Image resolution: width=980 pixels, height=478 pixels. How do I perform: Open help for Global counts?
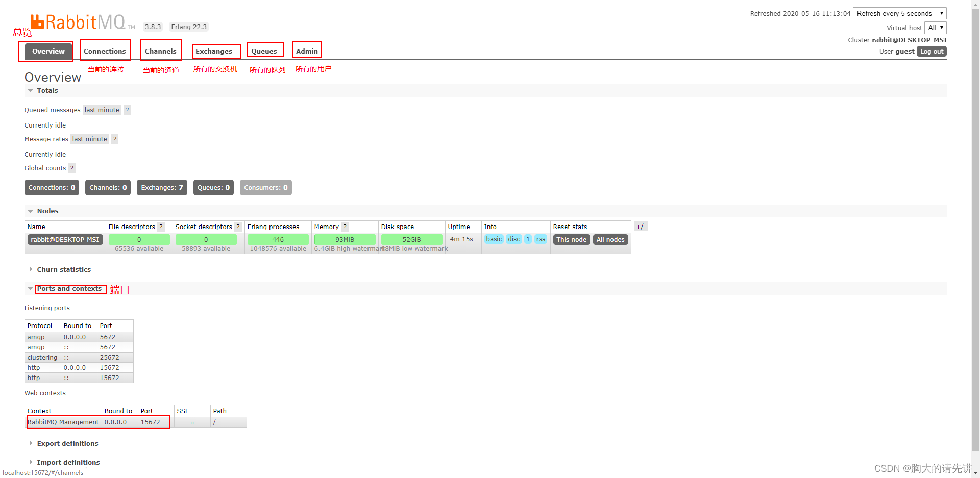[x=72, y=168]
